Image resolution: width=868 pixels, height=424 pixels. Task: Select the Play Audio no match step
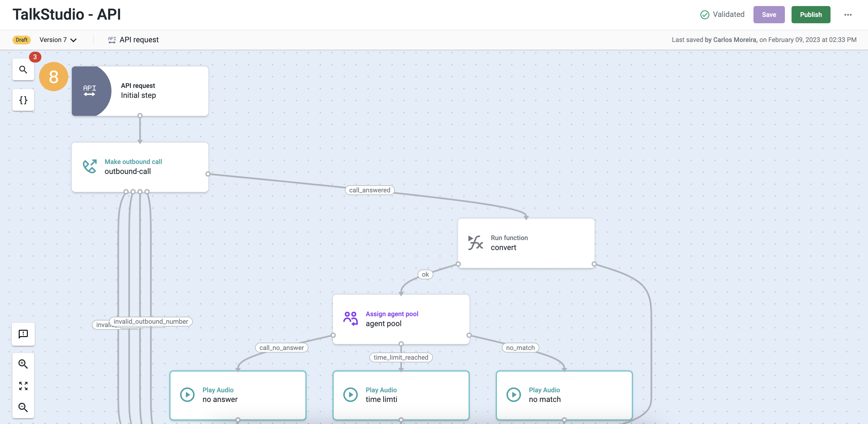564,395
